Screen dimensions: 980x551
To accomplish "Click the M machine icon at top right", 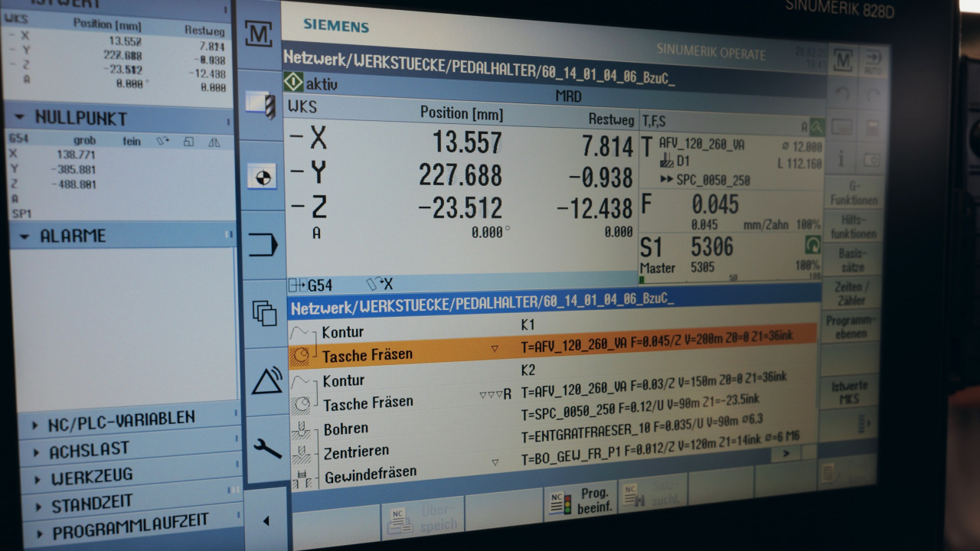I will pos(842,60).
